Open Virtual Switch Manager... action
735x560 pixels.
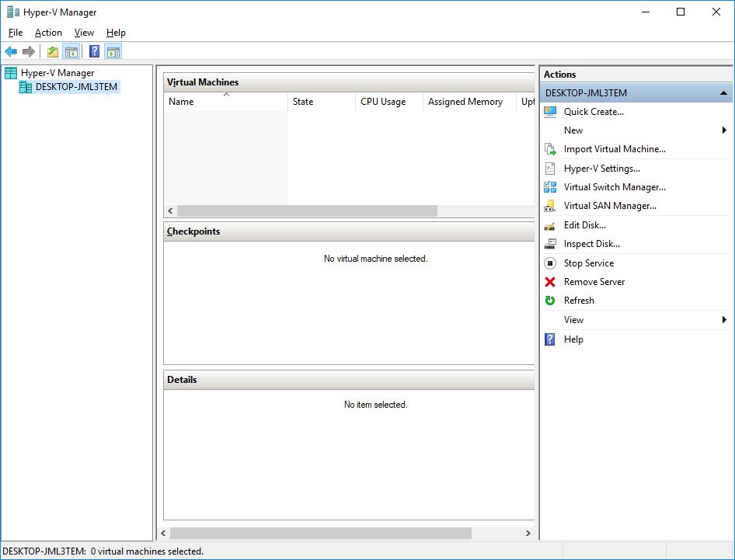point(615,187)
